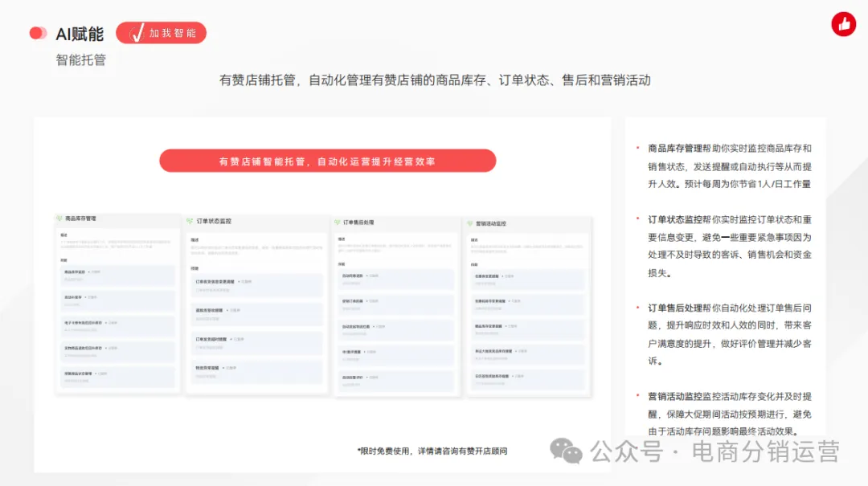Image resolution: width=868 pixels, height=486 pixels.
Task: Click the 商品库存管理帮助你 bullet paragraph
Action: 730,166
